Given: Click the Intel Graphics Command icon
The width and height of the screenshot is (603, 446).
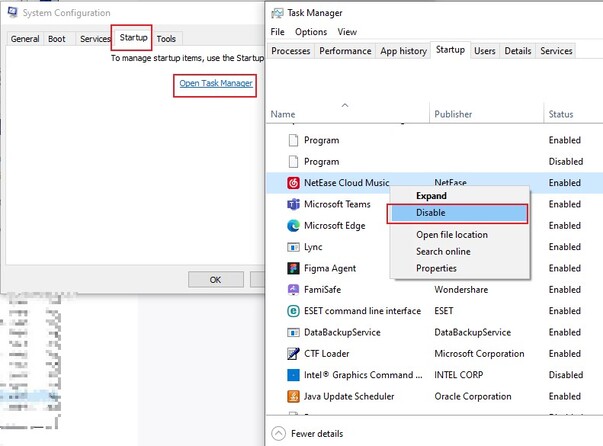Looking at the screenshot, I should pyautogui.click(x=293, y=375).
